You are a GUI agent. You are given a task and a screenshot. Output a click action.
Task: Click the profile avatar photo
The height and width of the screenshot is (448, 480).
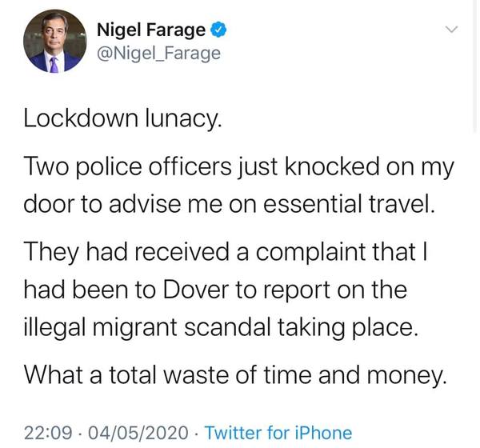(x=53, y=46)
